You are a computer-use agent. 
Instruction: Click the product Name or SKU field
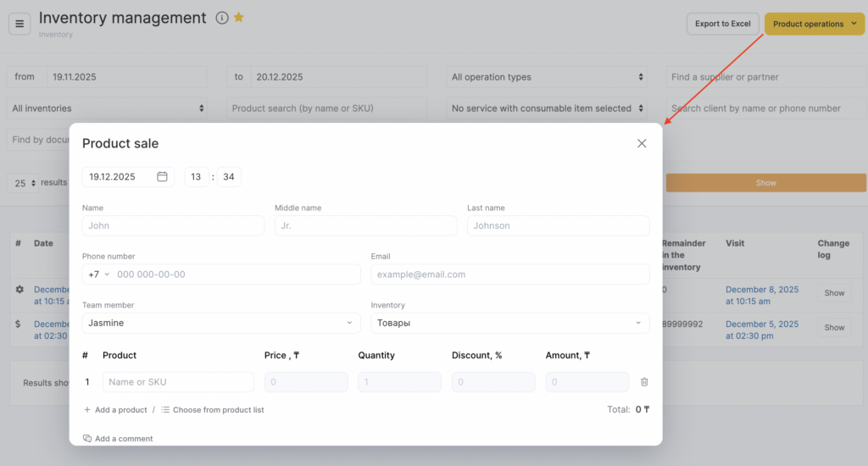click(x=178, y=382)
